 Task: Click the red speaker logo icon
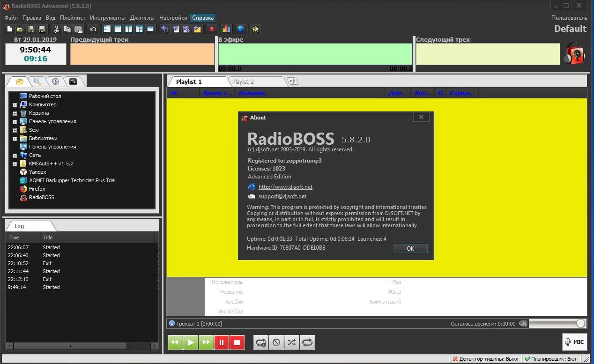[574, 54]
